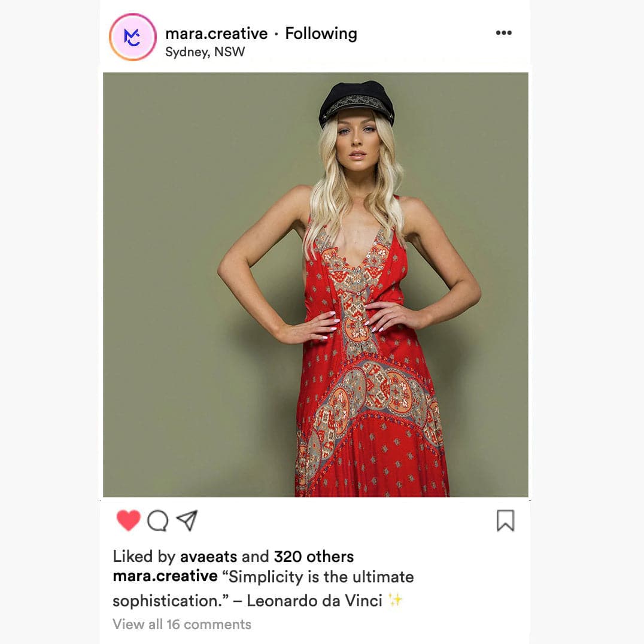Image resolution: width=644 pixels, height=644 pixels.
Task: Select the Simplicity quote caption text
Action: pyautogui.click(x=263, y=588)
